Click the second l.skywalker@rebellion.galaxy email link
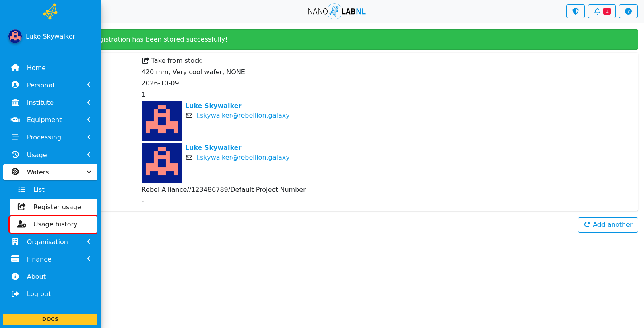 (x=243, y=157)
